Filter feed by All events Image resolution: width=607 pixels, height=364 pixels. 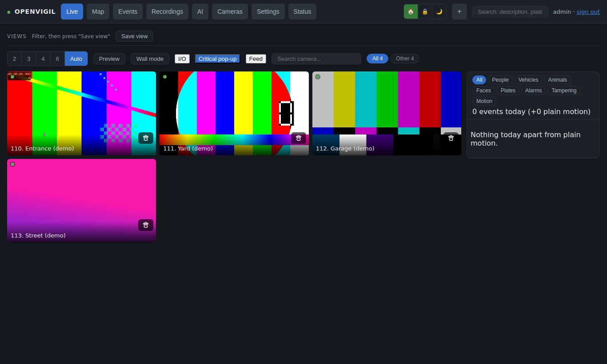[479, 80]
